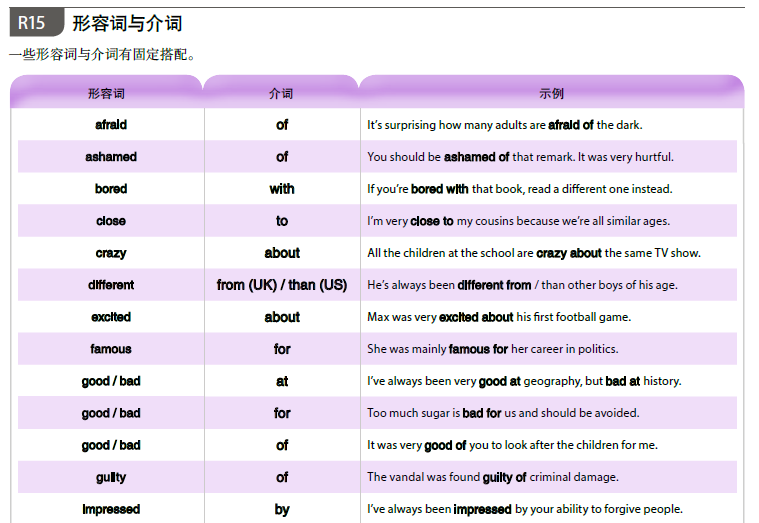The image size is (759, 523).
Task: Click the 介词 column header
Action: coord(281,93)
